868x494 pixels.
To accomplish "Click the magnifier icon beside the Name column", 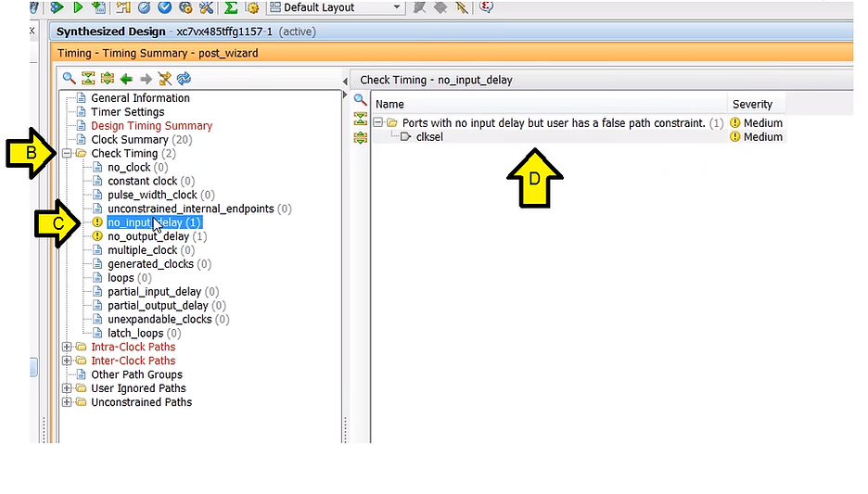I will 361,99.
